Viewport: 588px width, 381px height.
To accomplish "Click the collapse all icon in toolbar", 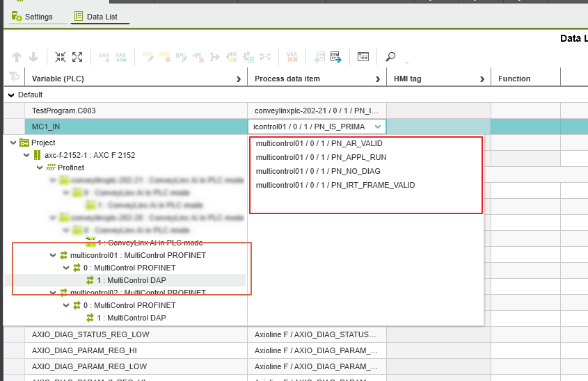I will tap(61, 58).
